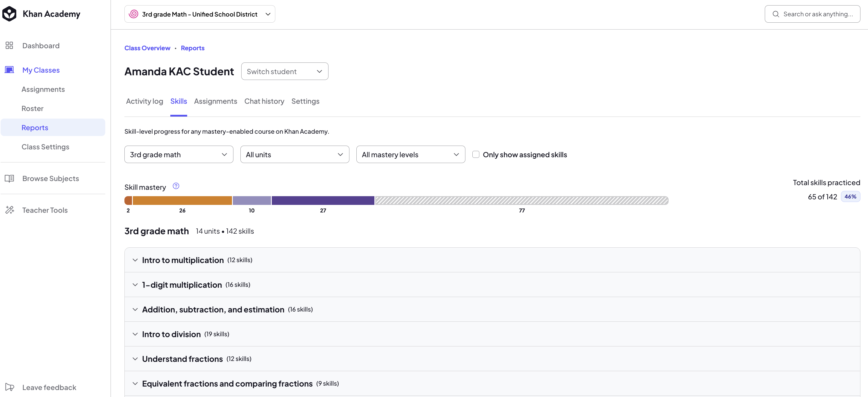
Task: Open Assignments in the sidebar
Action: click(x=43, y=89)
